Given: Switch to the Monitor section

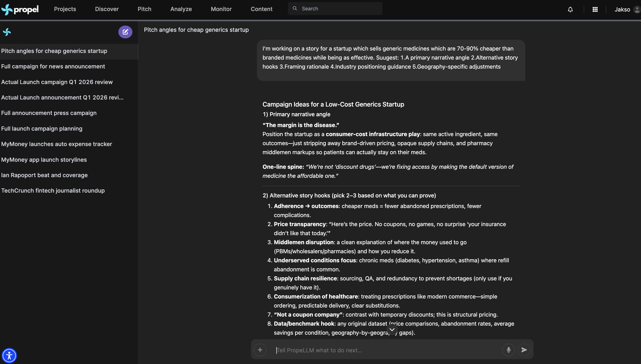Looking at the screenshot, I should (221, 9).
